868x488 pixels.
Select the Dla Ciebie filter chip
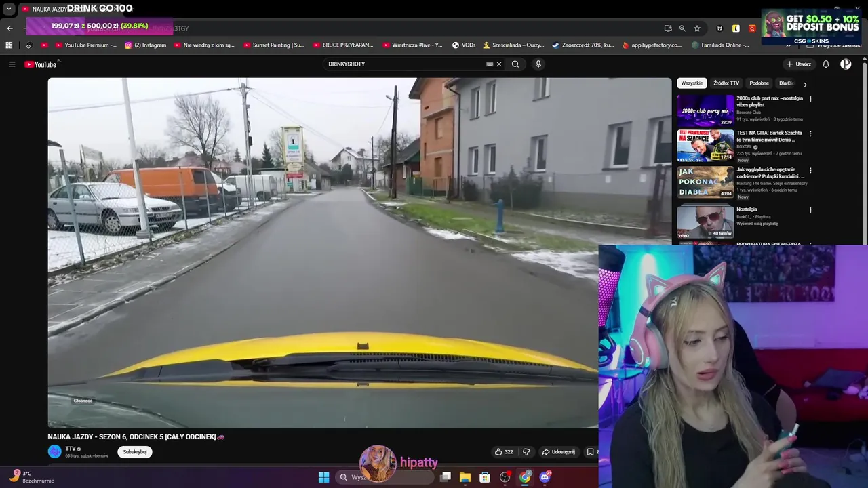click(x=786, y=83)
